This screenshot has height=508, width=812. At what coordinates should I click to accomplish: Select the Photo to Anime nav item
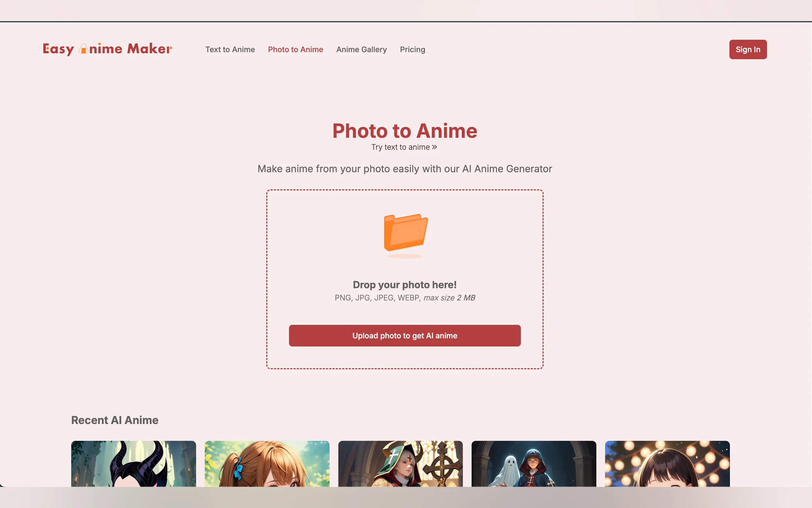click(x=295, y=49)
